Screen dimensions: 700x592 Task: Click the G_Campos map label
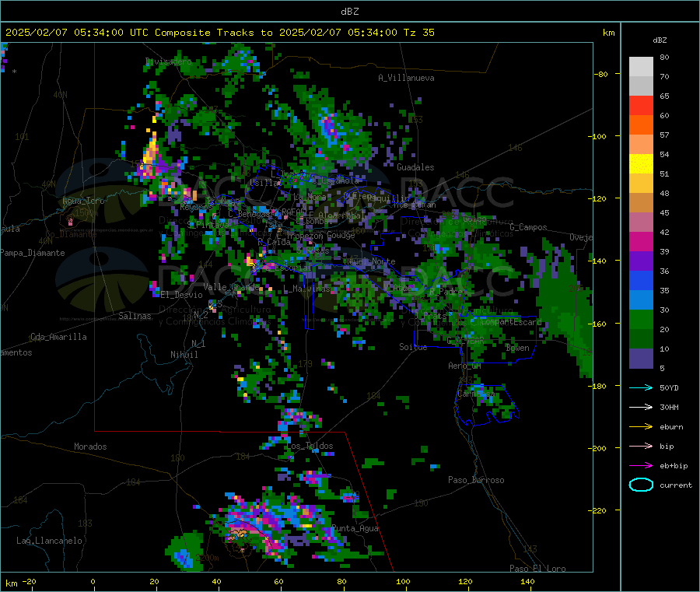[529, 227]
